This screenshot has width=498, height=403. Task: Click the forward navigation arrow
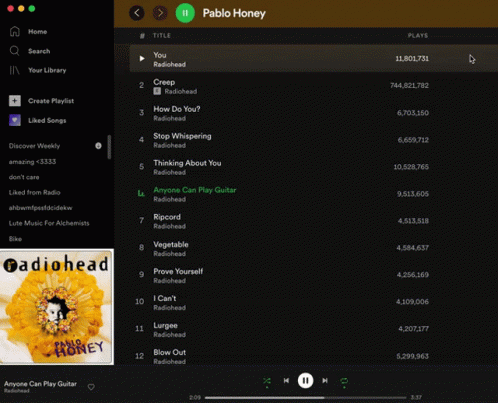pos(160,13)
